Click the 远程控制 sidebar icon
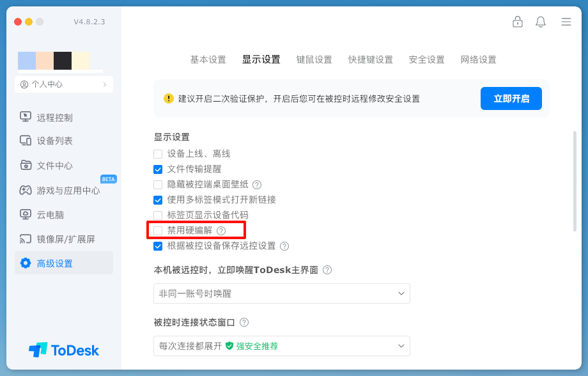The width and height of the screenshot is (588, 376). pos(26,117)
